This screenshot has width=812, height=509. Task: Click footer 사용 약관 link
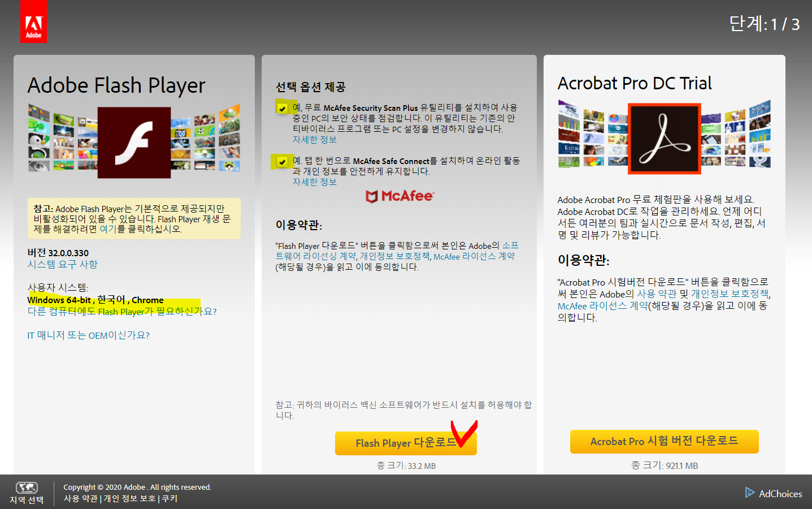pos(80,498)
